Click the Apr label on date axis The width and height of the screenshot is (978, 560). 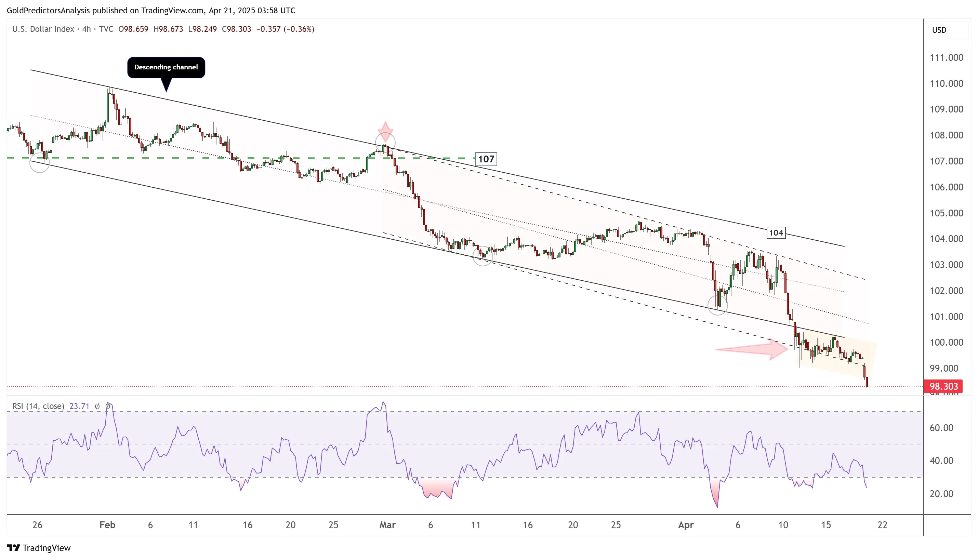tap(686, 525)
